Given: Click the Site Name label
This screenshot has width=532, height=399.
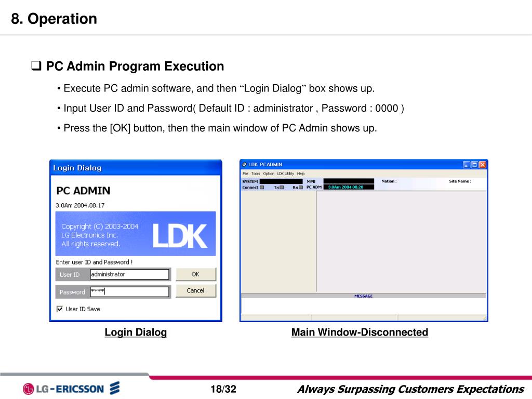Looking at the screenshot, I should [x=460, y=181].
